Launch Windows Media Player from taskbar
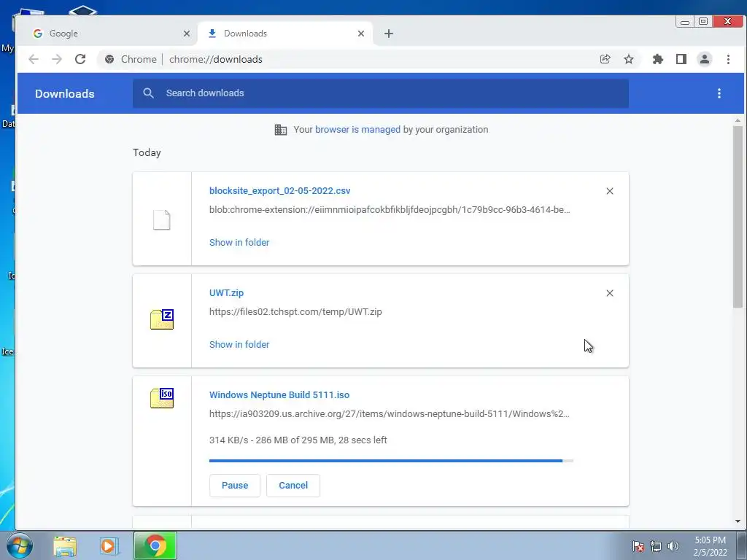Viewport: 747px width, 560px height. point(109,546)
